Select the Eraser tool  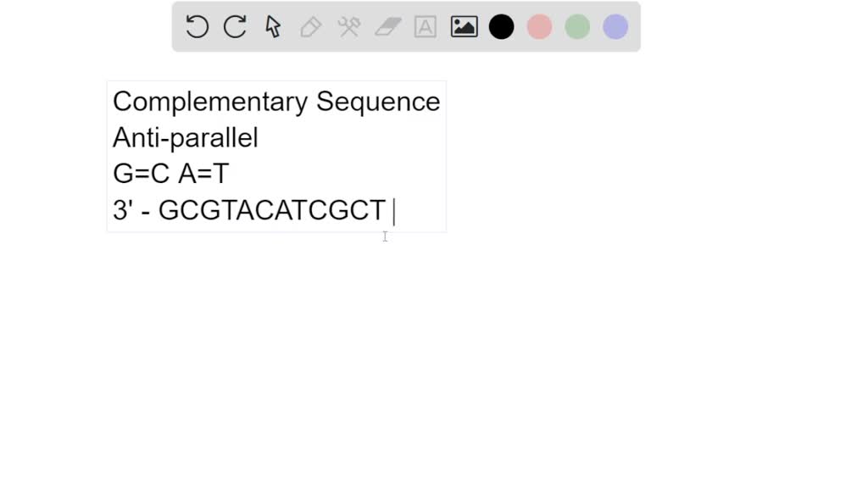tap(387, 26)
